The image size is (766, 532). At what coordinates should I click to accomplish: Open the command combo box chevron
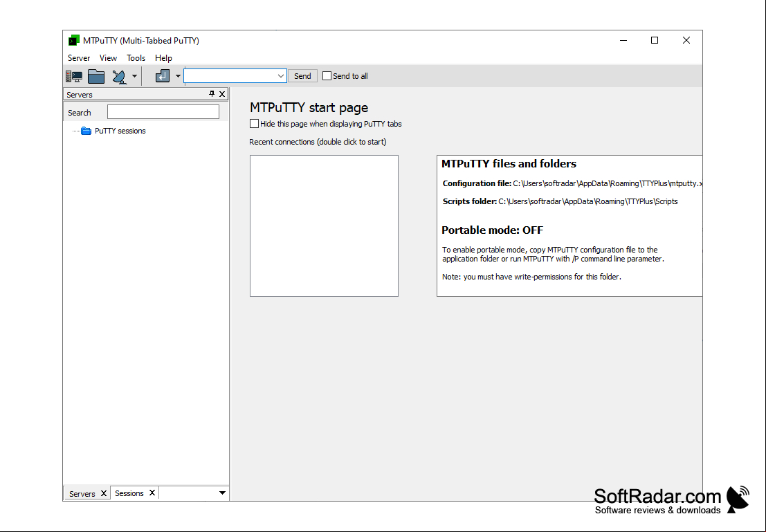pyautogui.click(x=281, y=75)
